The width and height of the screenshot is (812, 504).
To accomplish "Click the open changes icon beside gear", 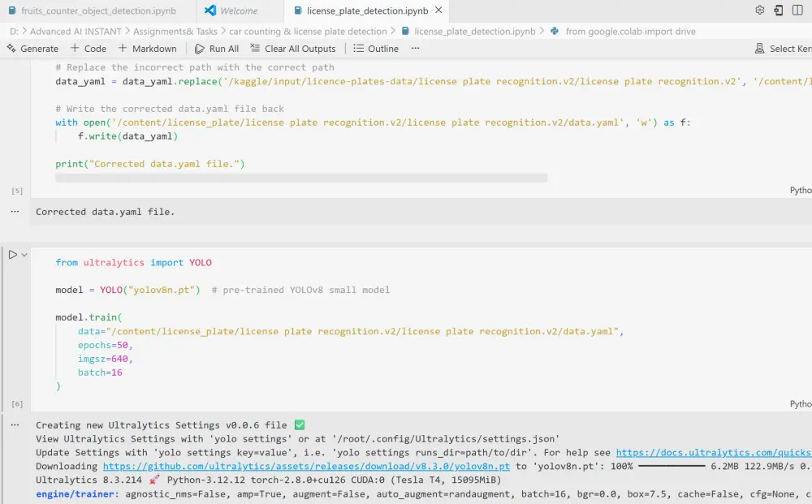I will point(779,11).
